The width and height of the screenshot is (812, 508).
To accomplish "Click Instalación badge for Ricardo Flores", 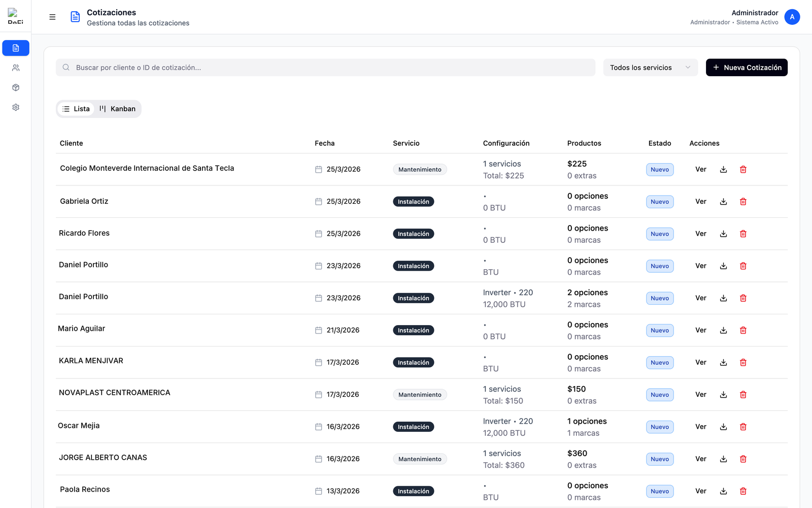I will tap(414, 234).
